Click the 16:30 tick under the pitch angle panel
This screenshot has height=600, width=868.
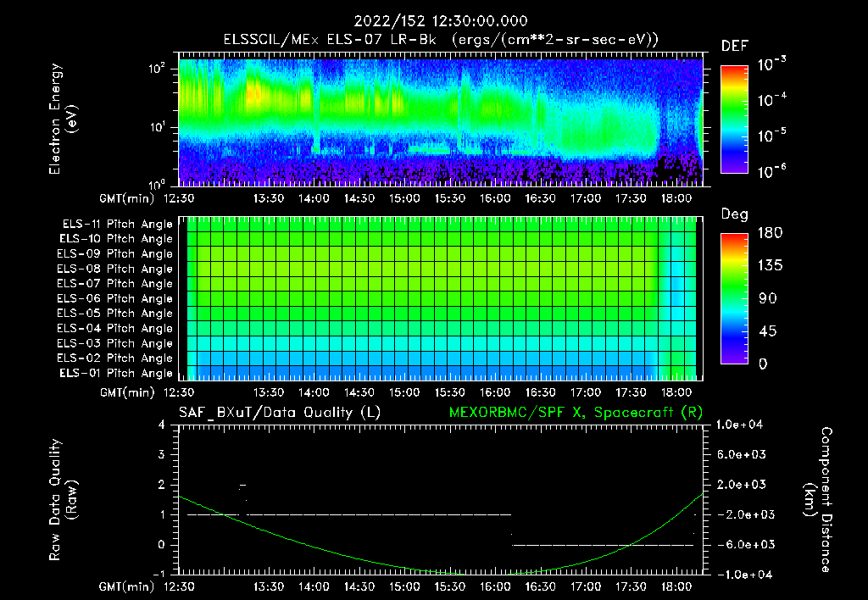point(540,393)
